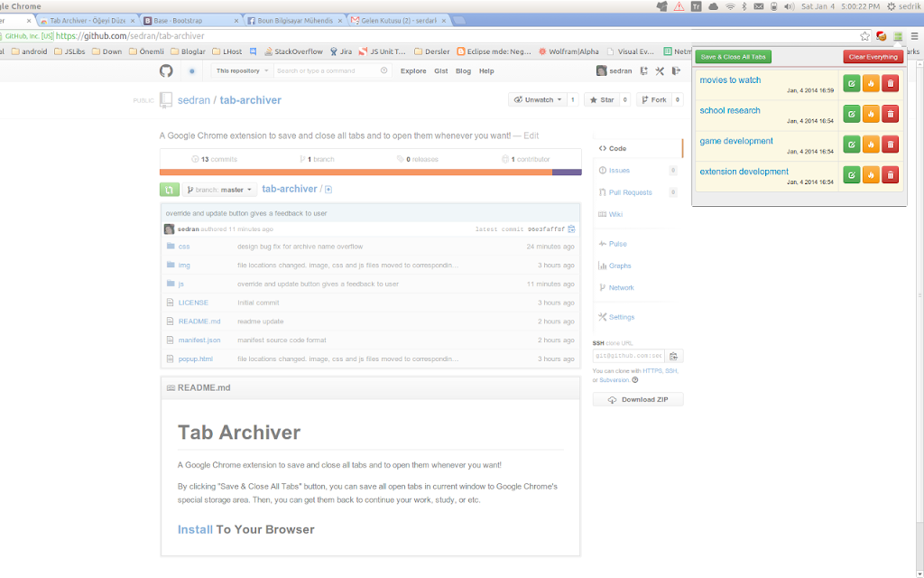This screenshot has height=578, width=924.
Task: Open the branch: master dropdown
Action: tap(220, 190)
